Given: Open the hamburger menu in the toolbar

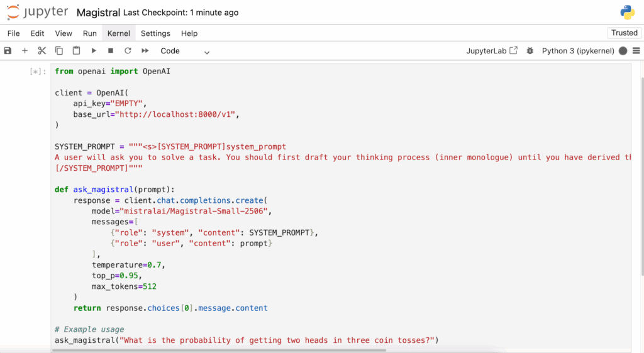Looking at the screenshot, I should (x=636, y=51).
